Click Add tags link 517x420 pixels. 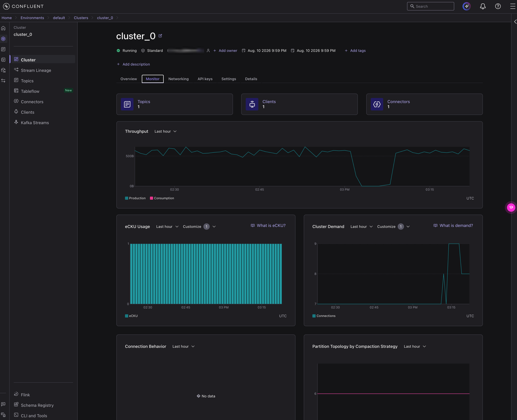355,51
